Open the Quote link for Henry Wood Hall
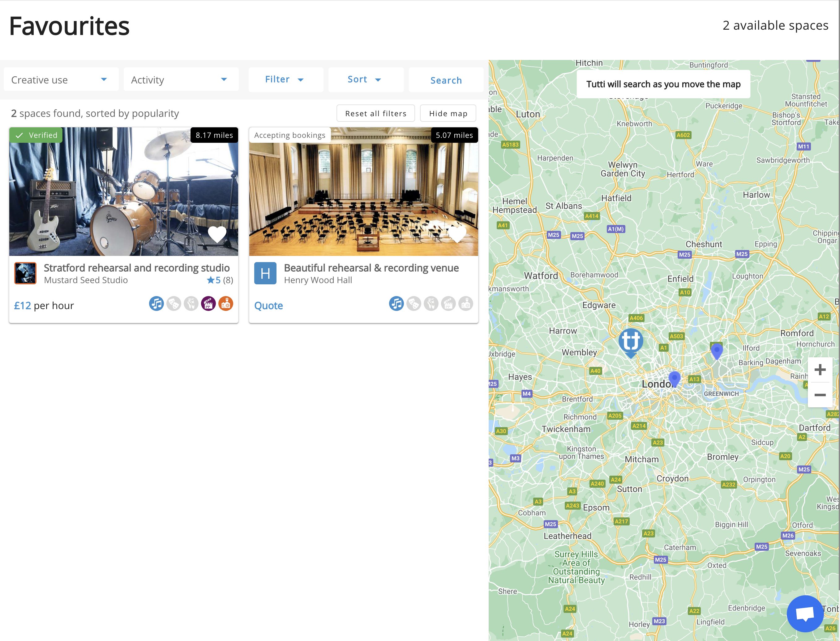Viewport: 840px width, 641px height. (268, 306)
